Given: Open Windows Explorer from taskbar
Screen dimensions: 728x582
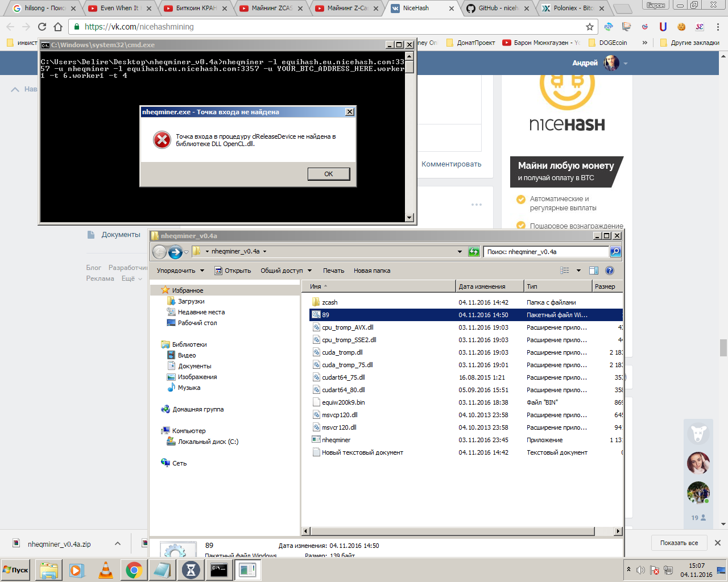Looking at the screenshot, I should [49, 570].
